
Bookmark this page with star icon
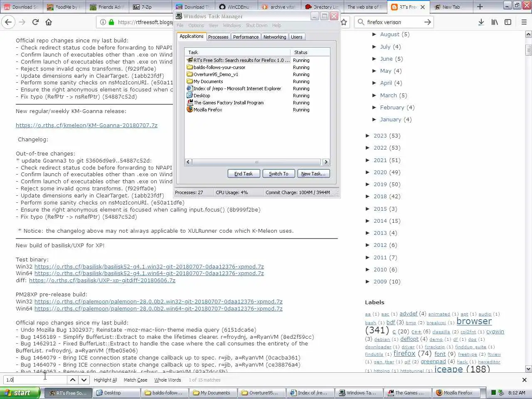tap(344, 22)
